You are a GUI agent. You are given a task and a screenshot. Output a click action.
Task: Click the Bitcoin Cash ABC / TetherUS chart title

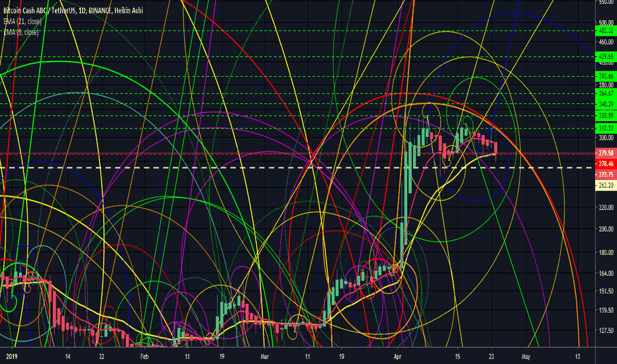point(73,11)
